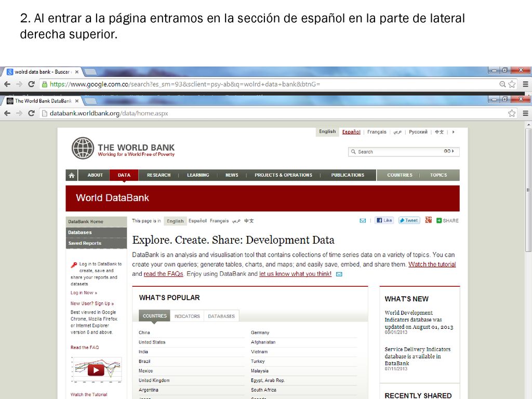
Task: Play the tutorial video thumbnail
Action: coord(96,370)
